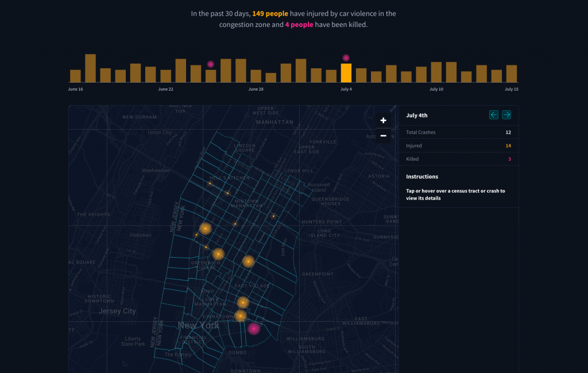Image resolution: width=588 pixels, height=373 pixels.
Task: Zoom out of the map with the minus control
Action: coord(383,136)
